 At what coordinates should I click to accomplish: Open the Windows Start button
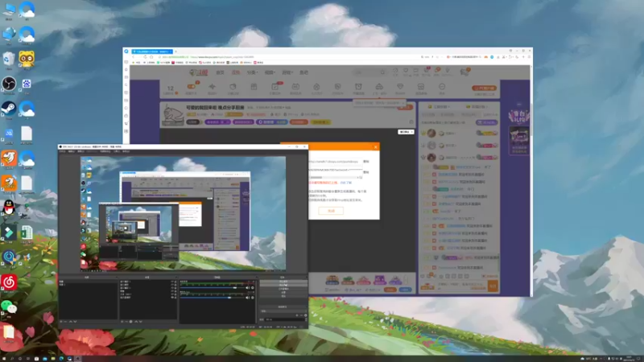(4, 359)
